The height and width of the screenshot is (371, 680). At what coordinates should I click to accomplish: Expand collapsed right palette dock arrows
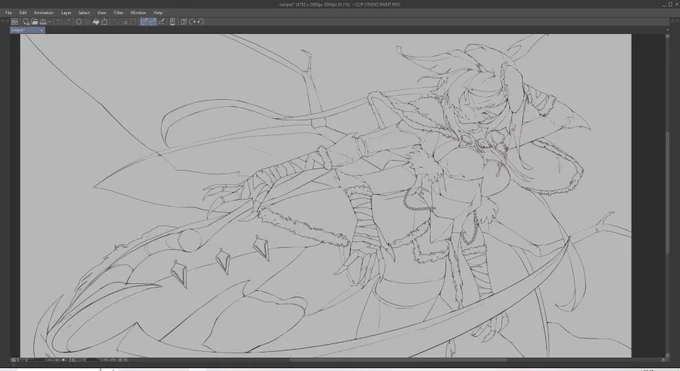click(675, 20)
